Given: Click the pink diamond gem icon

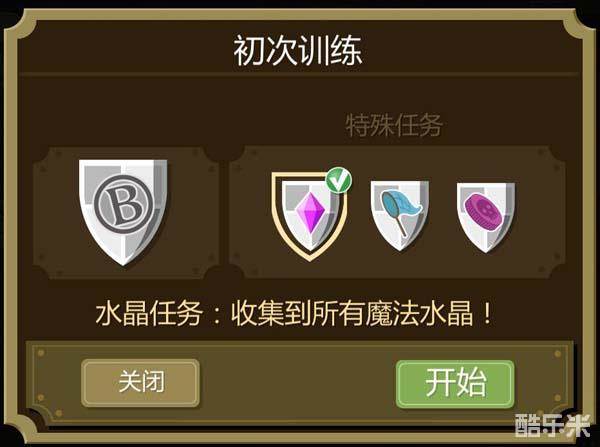Looking at the screenshot, I should point(310,212).
